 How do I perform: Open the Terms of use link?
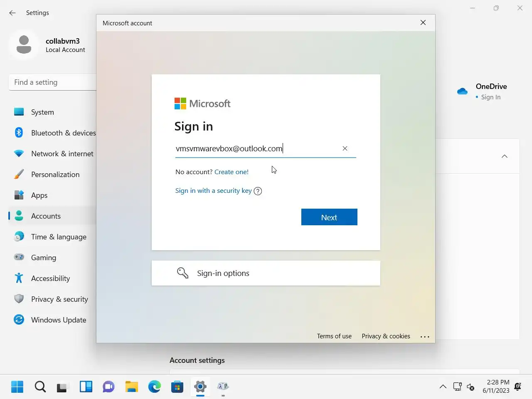coord(334,336)
